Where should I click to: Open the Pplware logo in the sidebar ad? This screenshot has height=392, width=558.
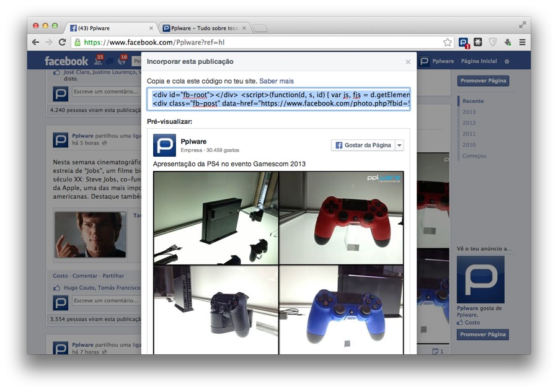tap(480, 280)
